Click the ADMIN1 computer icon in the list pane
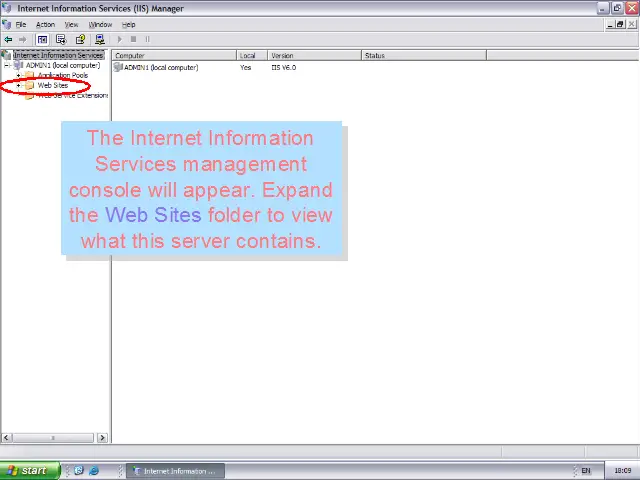This screenshot has width=640, height=480. coord(118,67)
